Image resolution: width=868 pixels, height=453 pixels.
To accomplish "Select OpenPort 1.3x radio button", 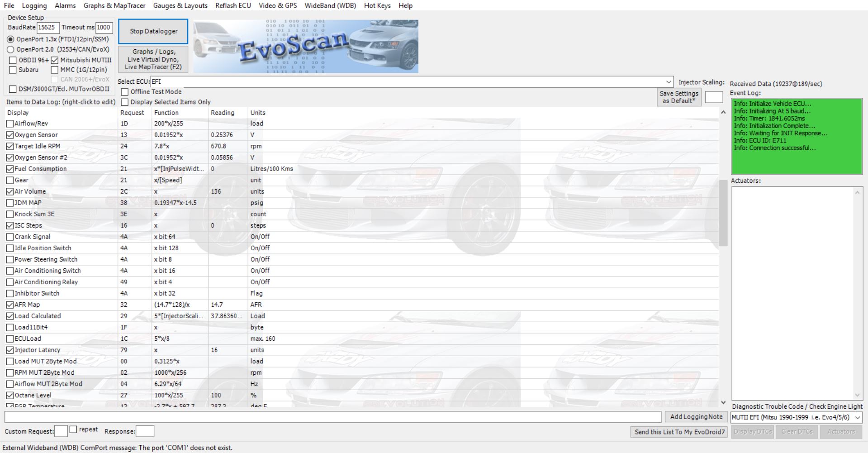I will 10,39.
